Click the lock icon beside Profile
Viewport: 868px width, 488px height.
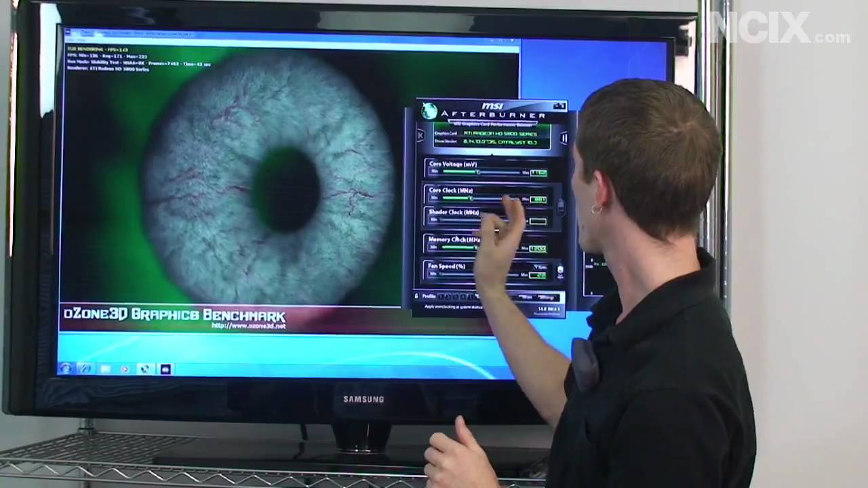pyautogui.click(x=418, y=296)
